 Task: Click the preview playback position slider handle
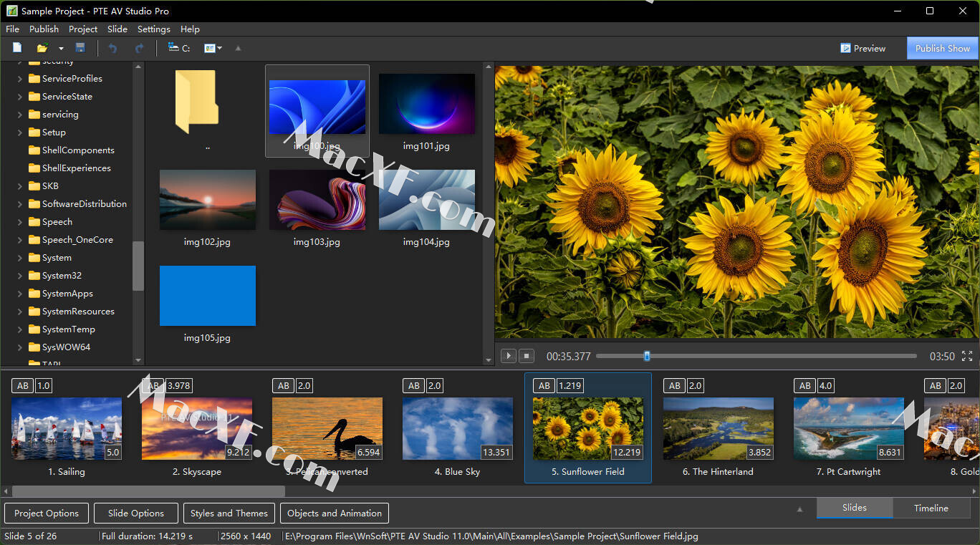coord(647,356)
